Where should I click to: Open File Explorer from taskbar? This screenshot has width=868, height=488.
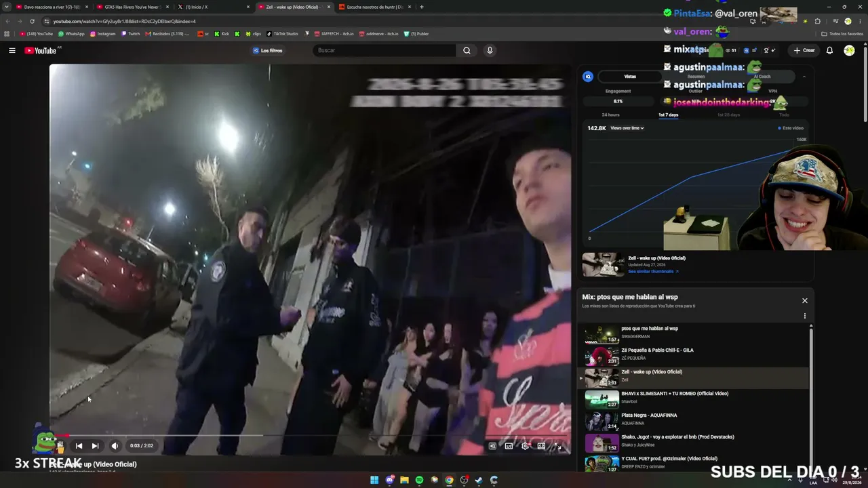404,480
